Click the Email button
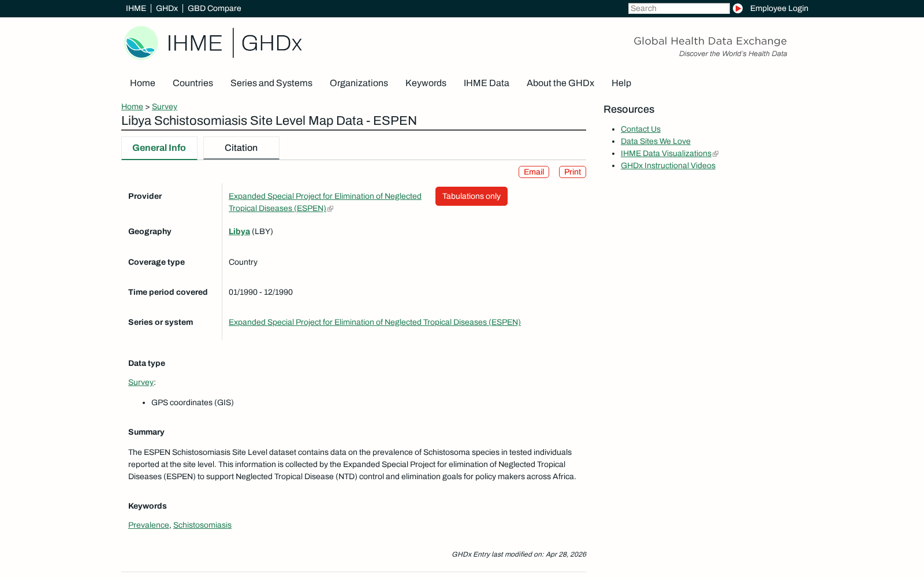924x578 pixels. [534, 172]
